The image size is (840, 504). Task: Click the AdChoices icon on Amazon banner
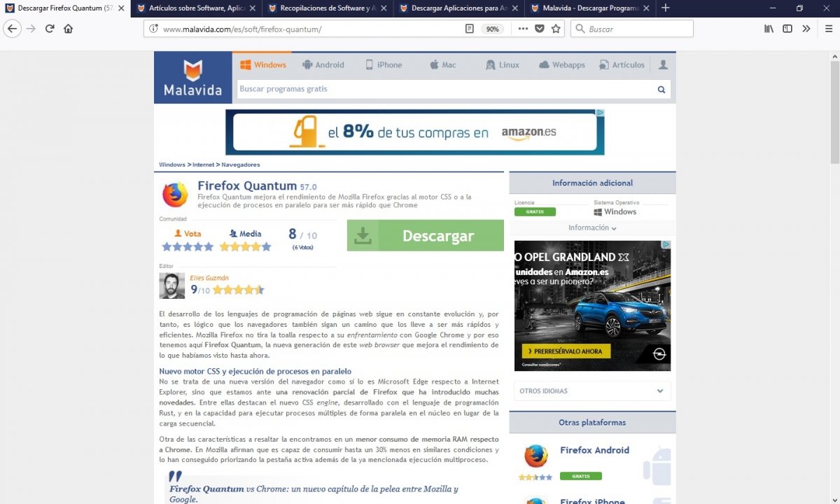pos(600,113)
